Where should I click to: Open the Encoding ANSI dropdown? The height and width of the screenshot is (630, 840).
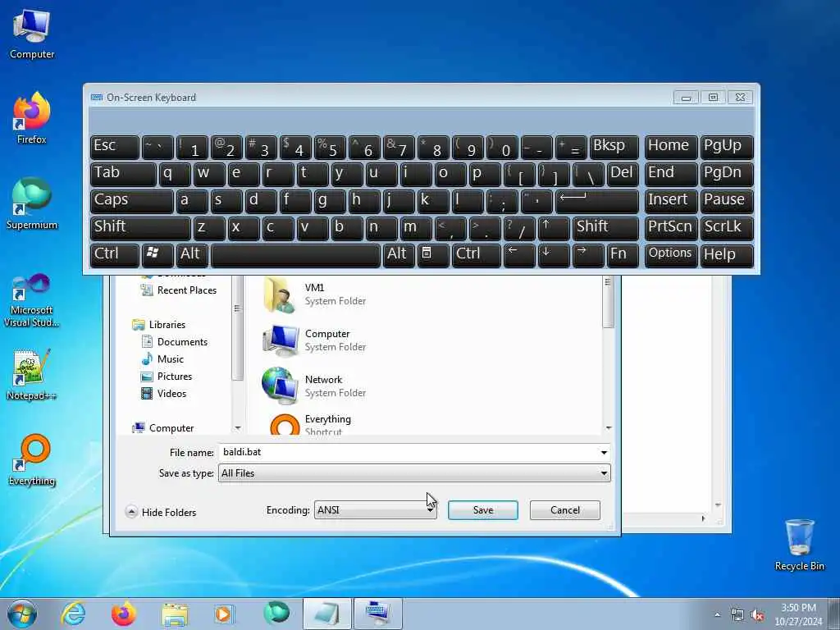click(x=375, y=510)
